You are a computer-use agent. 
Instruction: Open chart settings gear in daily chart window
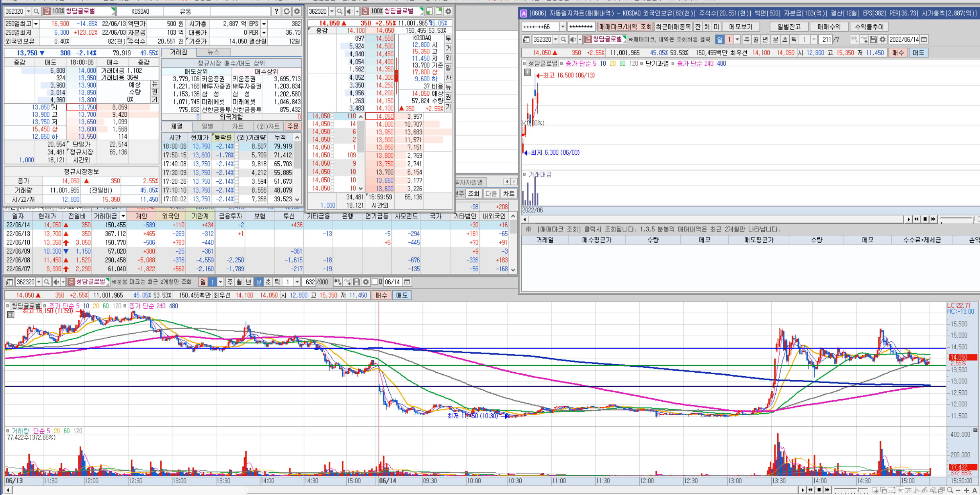point(882,39)
